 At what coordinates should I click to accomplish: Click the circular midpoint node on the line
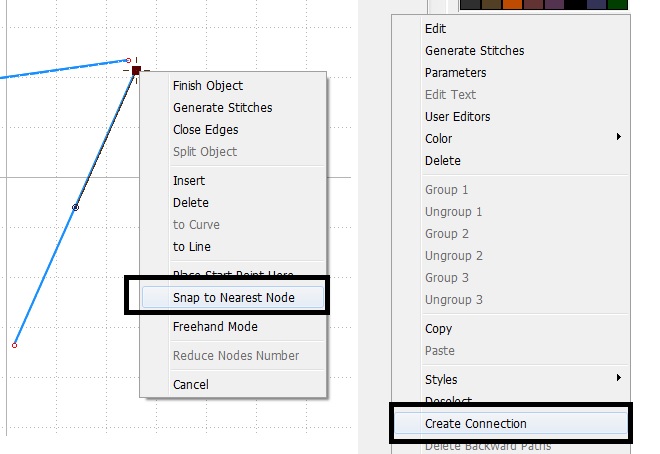[75, 207]
